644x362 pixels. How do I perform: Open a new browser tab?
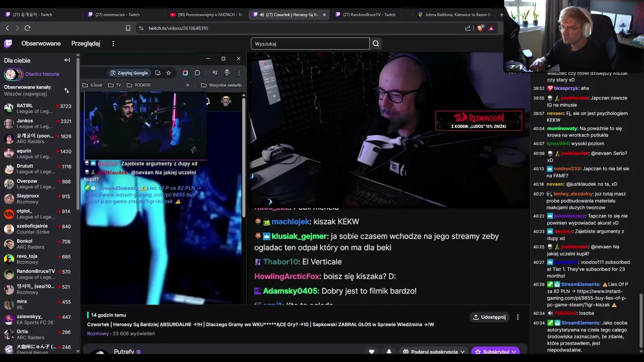point(501,15)
